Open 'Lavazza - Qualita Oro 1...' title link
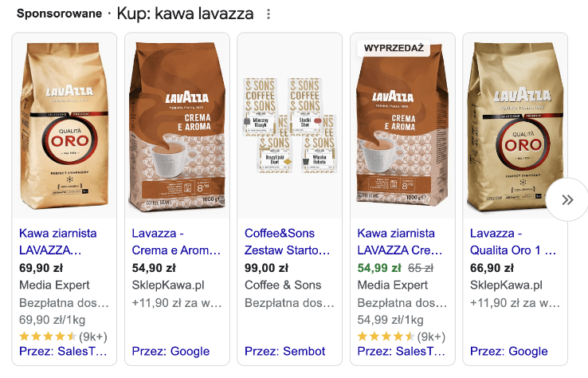Screen dimensions: 588x378 (x=513, y=242)
